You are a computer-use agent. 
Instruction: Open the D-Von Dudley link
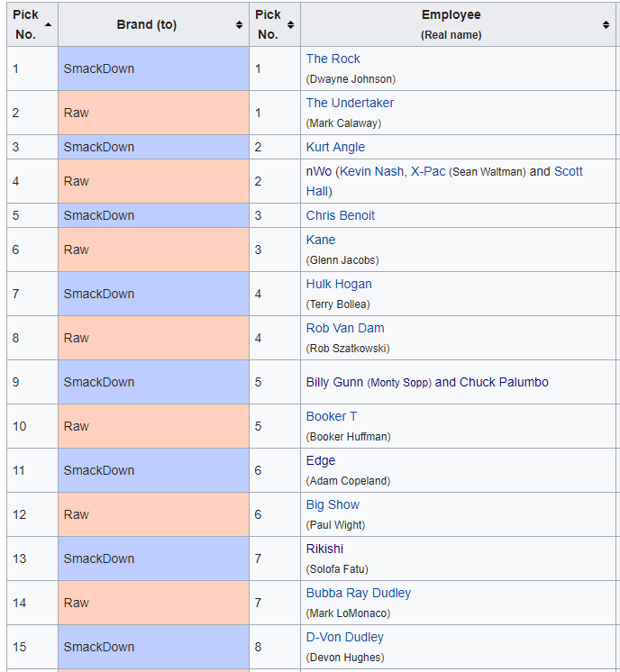point(344,637)
